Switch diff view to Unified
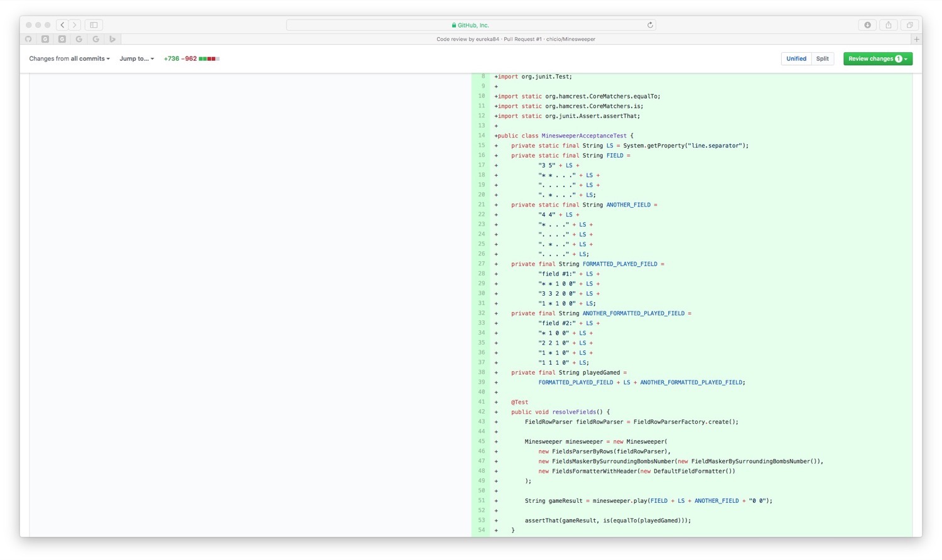Image resolution: width=942 pixels, height=560 pixels. 796,58
